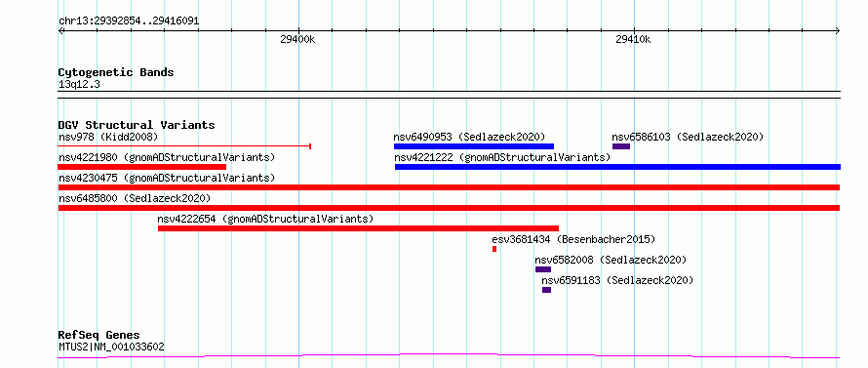Click the long blue nsv4221222 bar
This screenshot has height=368, width=868.
pos(617,167)
